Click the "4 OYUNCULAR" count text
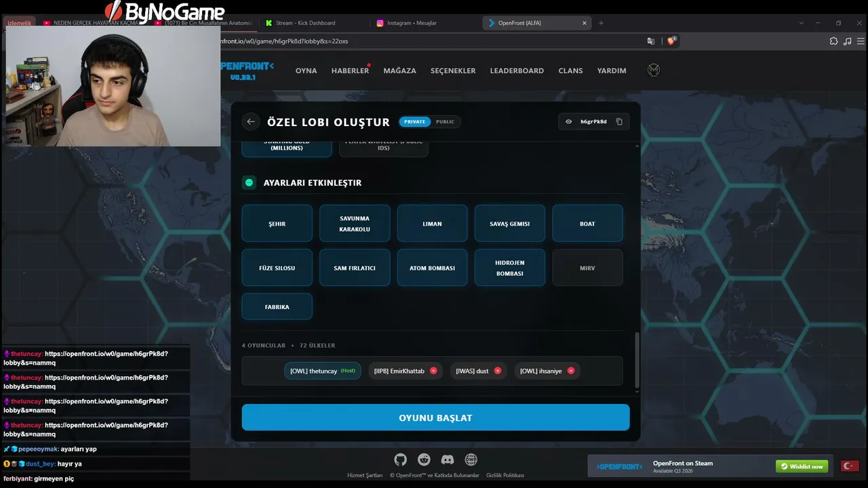 [264, 345]
